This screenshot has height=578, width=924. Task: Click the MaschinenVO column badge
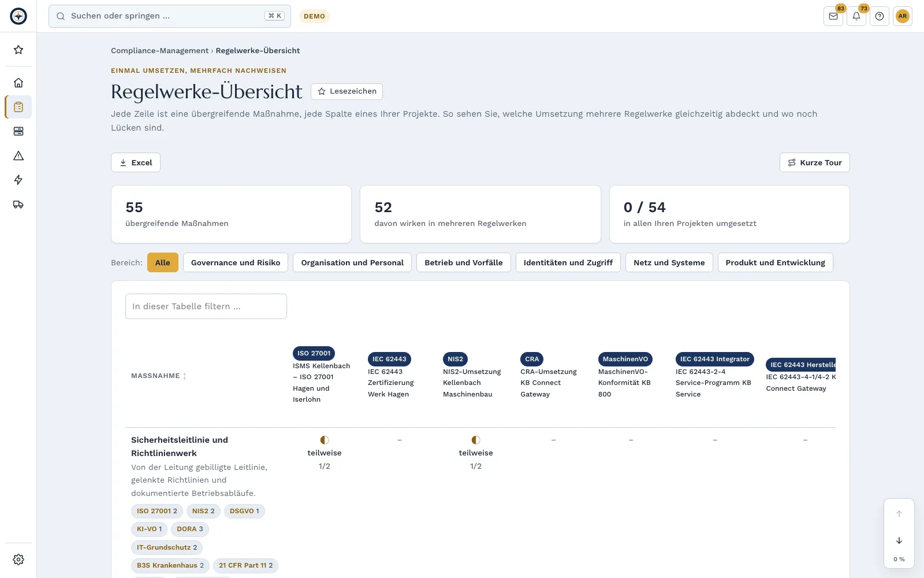click(625, 359)
